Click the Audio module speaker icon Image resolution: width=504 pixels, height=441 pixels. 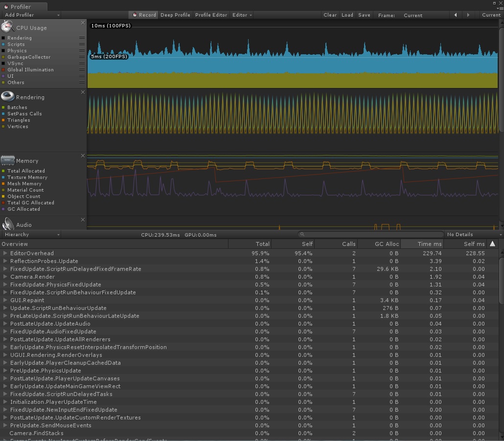tap(7, 224)
